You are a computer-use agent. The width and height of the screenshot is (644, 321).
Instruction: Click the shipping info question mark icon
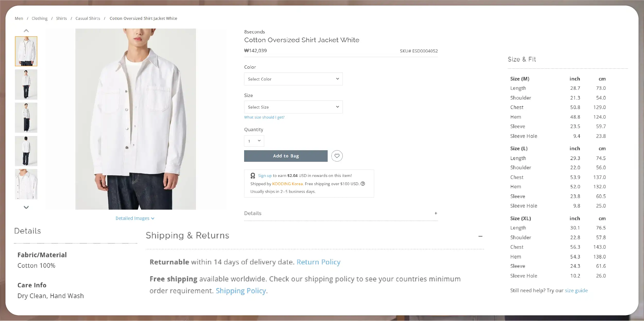pos(363,184)
